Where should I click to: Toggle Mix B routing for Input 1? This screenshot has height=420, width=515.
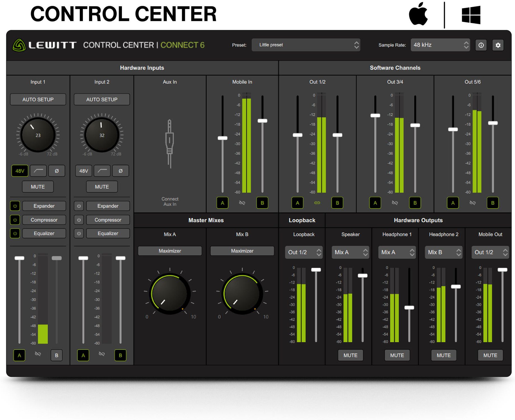click(57, 355)
